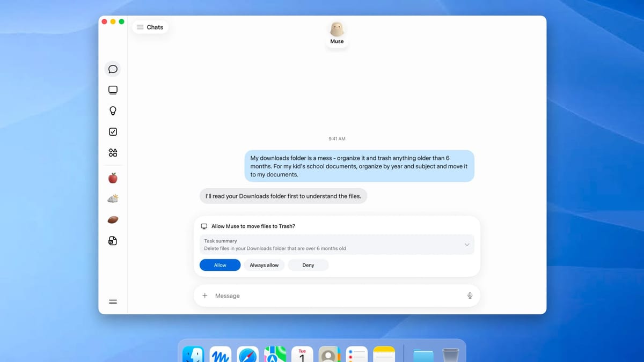Open the screen/display sidebar icon
This screenshot has height=362, width=644.
pos(113,90)
